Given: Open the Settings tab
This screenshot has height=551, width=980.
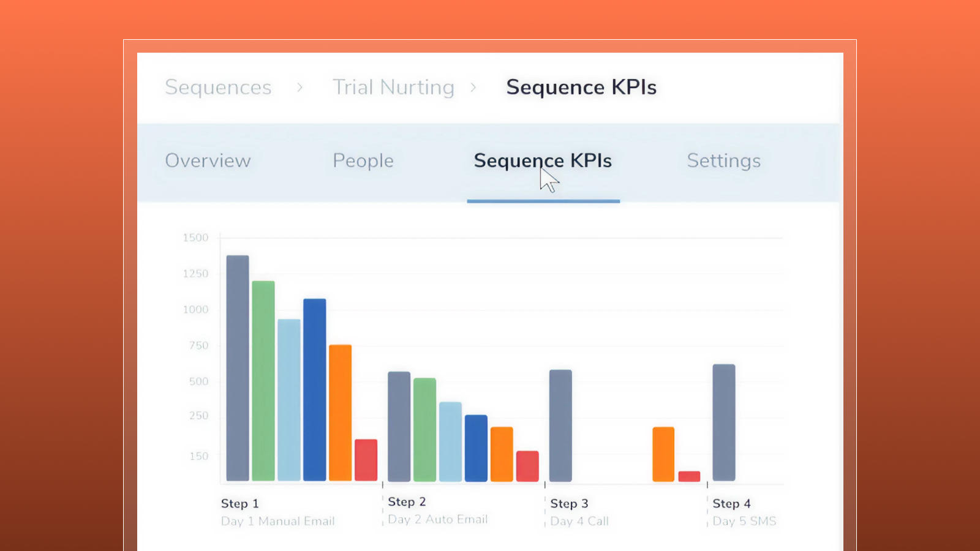Looking at the screenshot, I should tap(724, 160).
